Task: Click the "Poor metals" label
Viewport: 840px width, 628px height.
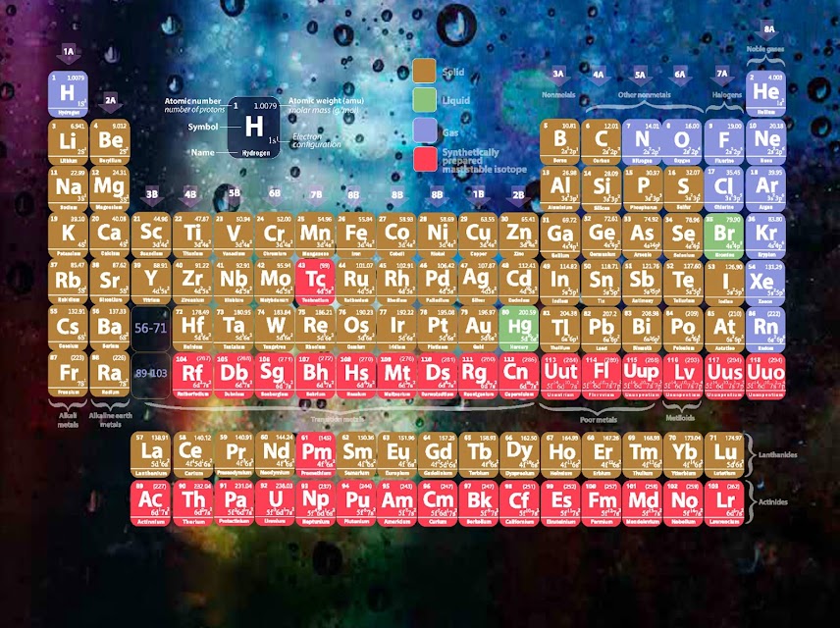Action: click(x=599, y=420)
